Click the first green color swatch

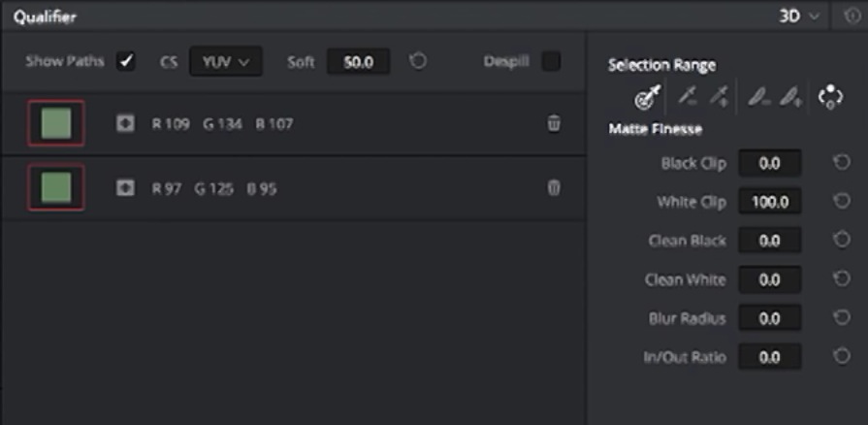click(56, 124)
